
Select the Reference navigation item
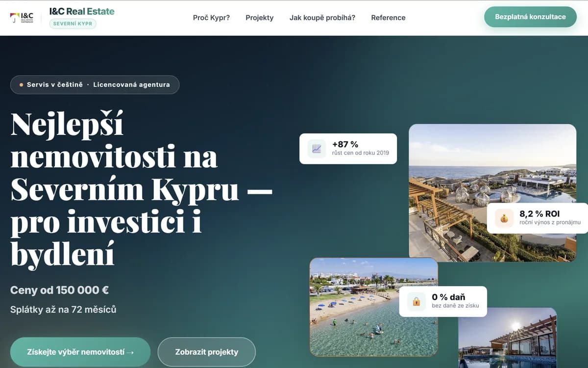(388, 18)
